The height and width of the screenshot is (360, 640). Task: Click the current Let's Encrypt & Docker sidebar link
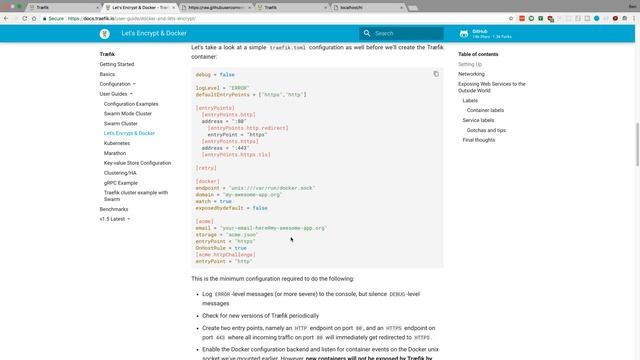coord(129,133)
